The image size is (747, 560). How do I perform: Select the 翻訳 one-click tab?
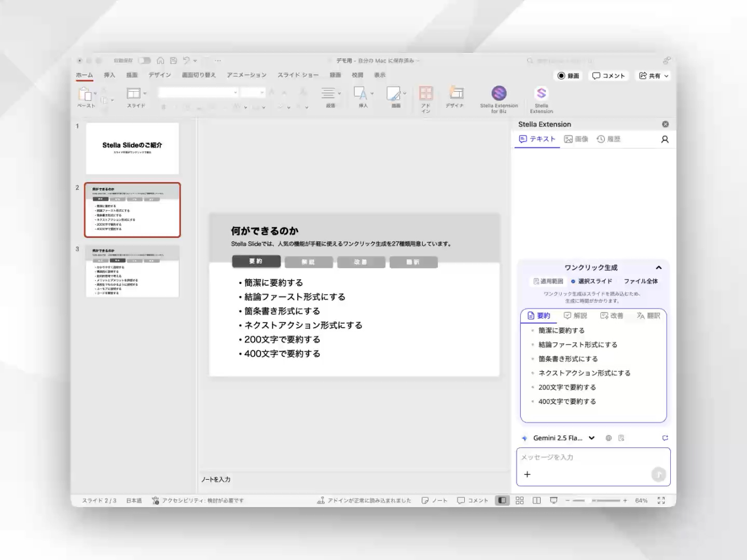(648, 316)
